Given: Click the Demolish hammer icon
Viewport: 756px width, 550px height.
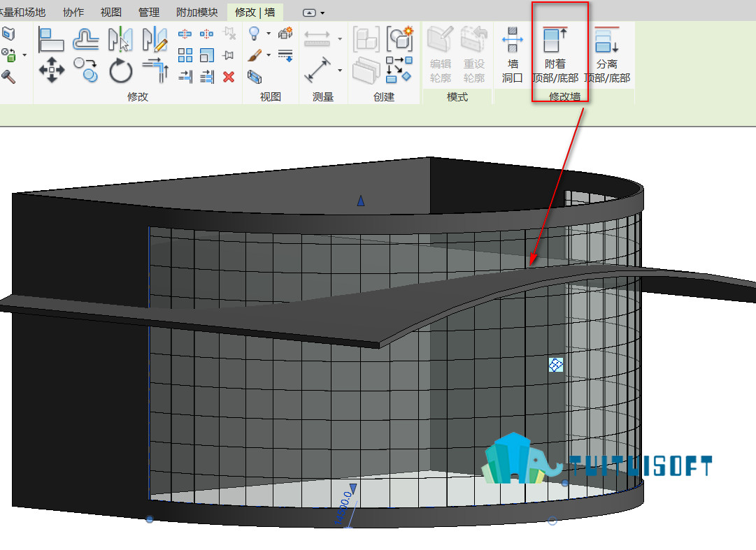Looking at the screenshot, I should 8,77.
